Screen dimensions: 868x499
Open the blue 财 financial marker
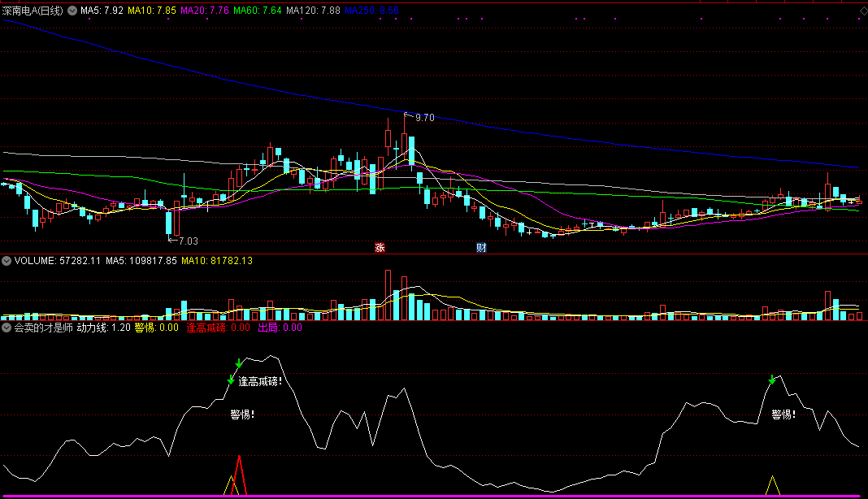click(481, 248)
